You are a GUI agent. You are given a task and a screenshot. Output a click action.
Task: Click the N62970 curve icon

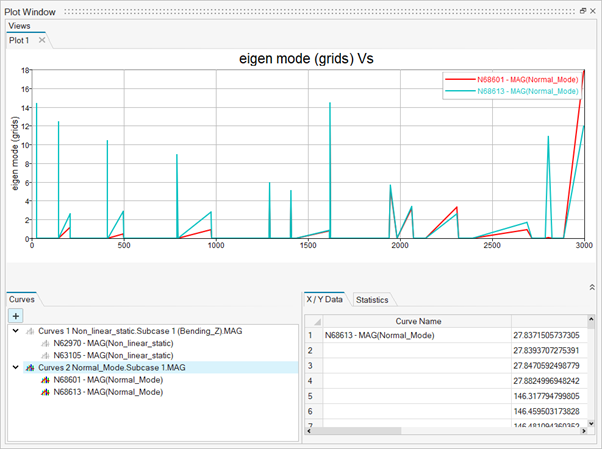coord(45,342)
